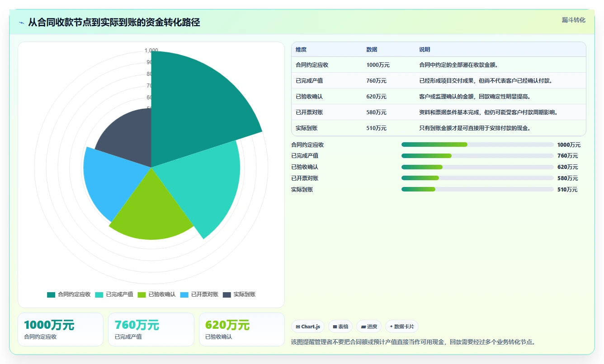The height and width of the screenshot is (364, 604).
Task: Toggle the 已验收确认 legend swatch
Action: [x=142, y=294]
